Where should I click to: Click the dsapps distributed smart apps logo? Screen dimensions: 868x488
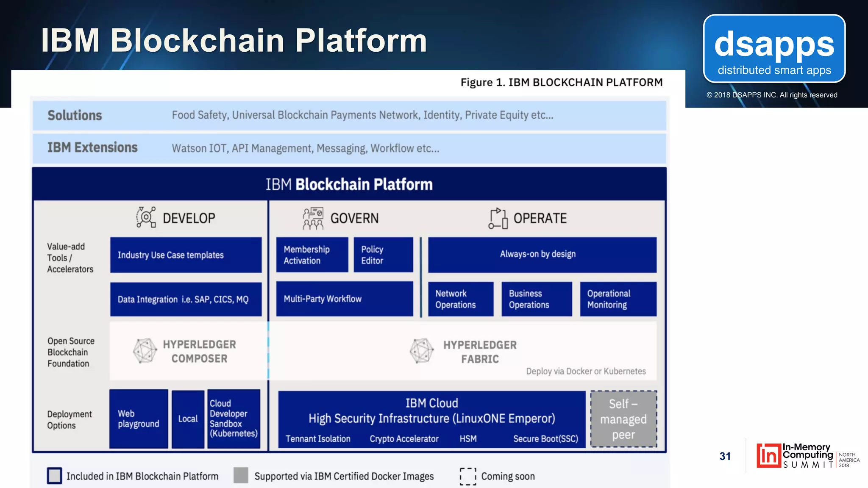click(x=774, y=49)
